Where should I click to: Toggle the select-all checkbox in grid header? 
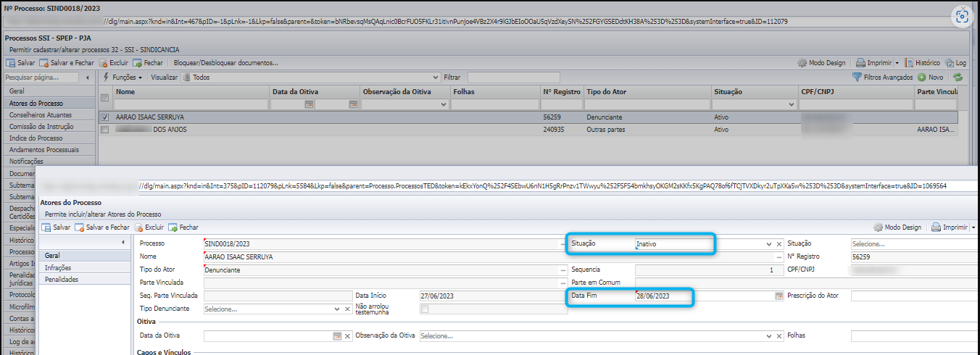(x=105, y=98)
